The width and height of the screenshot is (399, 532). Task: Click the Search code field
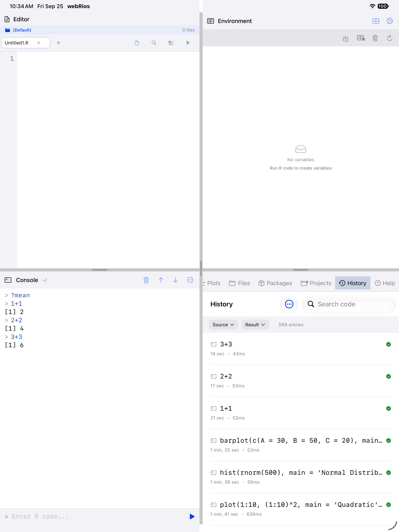[x=349, y=304]
